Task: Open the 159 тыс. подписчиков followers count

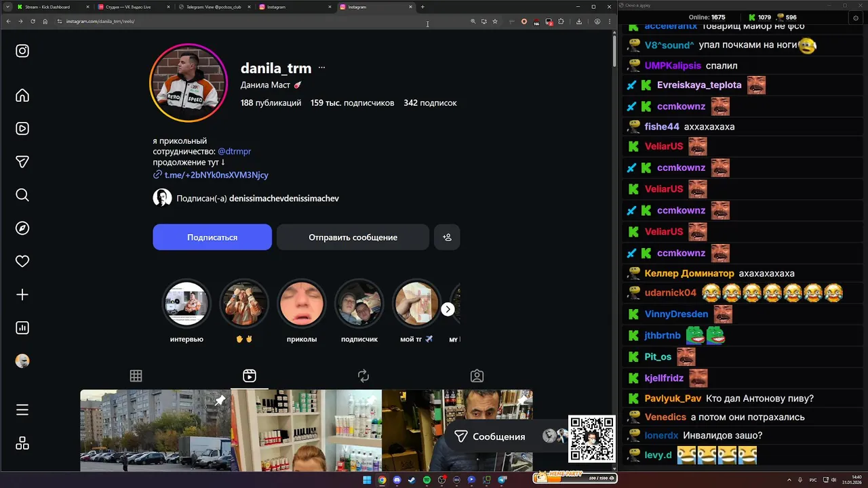Action: click(352, 103)
